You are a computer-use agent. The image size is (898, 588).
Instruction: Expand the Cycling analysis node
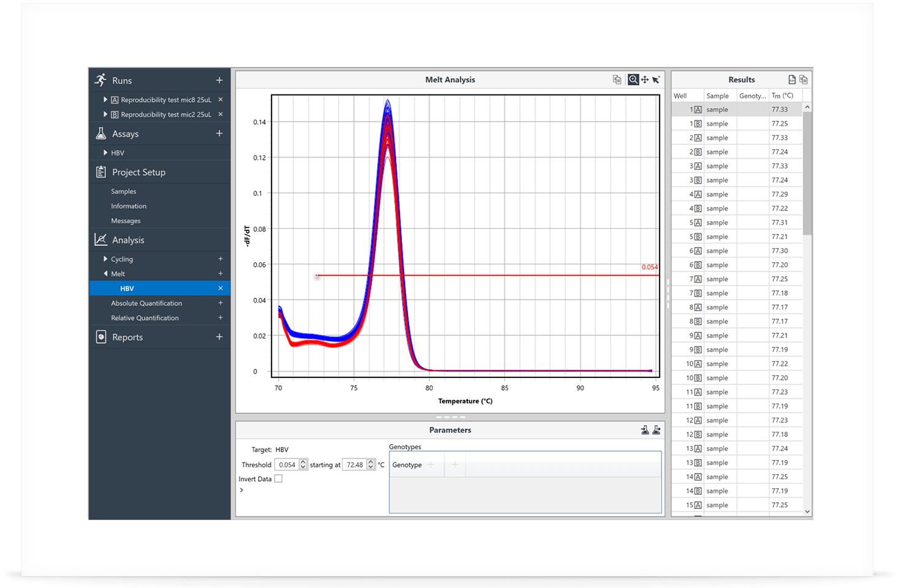click(x=105, y=259)
